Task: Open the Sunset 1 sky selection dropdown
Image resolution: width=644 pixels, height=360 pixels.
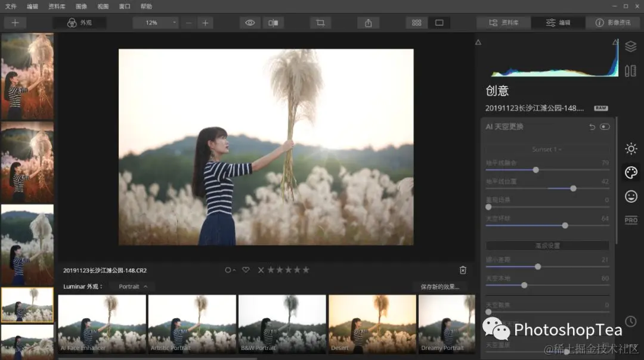Action: tap(547, 149)
